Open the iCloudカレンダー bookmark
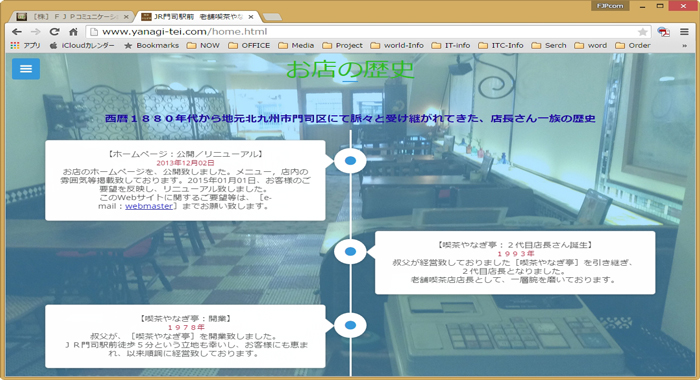The image size is (700, 380). pos(82,45)
